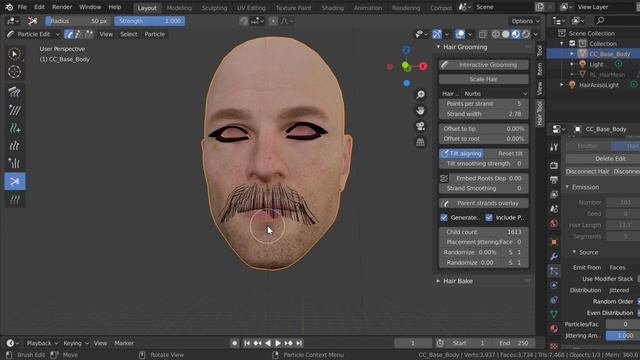The width and height of the screenshot is (640, 360).
Task: Open the Output properties printer tab
Action: pos(554,180)
